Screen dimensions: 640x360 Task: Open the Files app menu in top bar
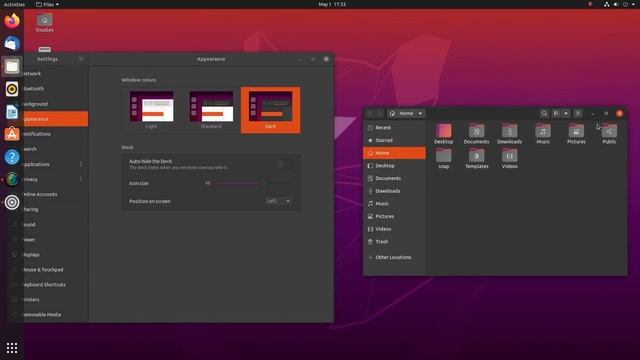(47, 4)
